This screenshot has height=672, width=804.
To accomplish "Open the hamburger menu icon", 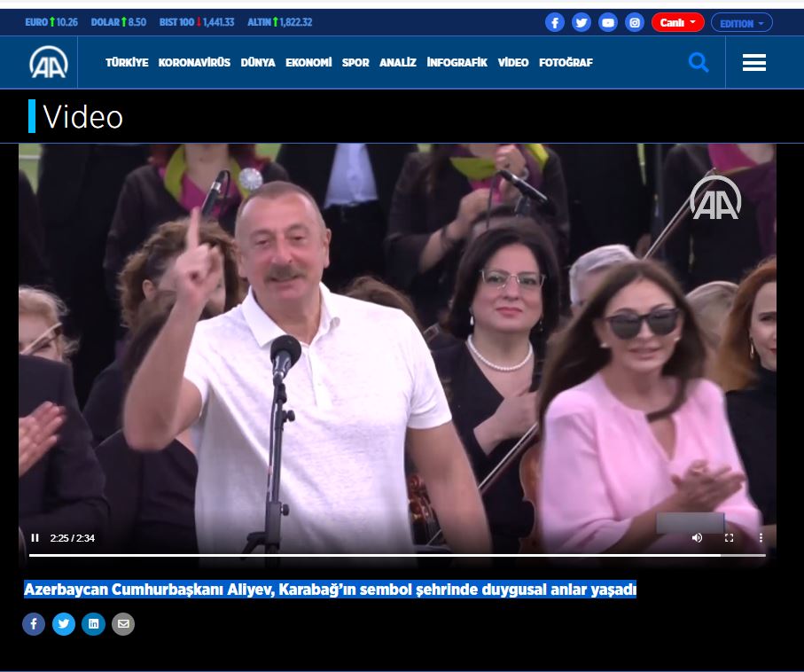I will pos(754,63).
